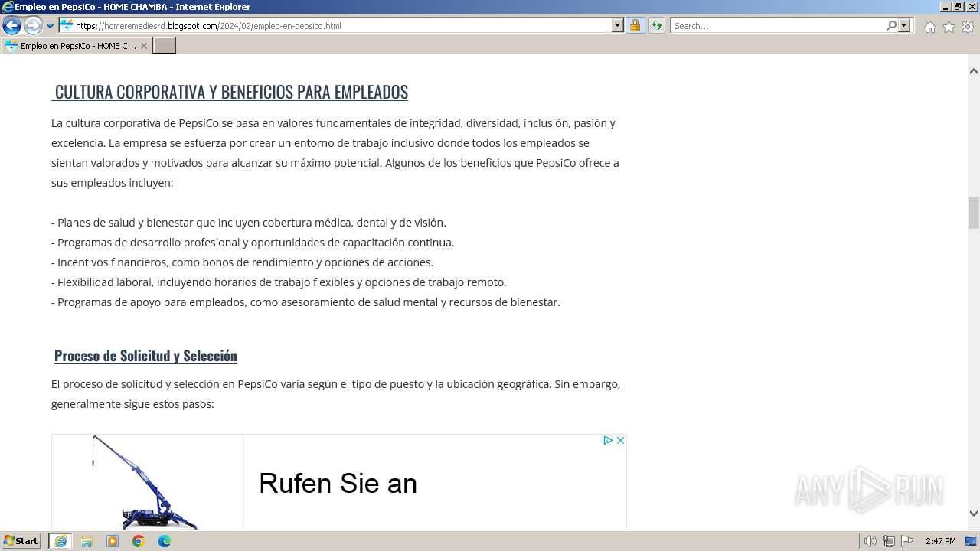Go forward with the Forward arrow

tap(33, 26)
